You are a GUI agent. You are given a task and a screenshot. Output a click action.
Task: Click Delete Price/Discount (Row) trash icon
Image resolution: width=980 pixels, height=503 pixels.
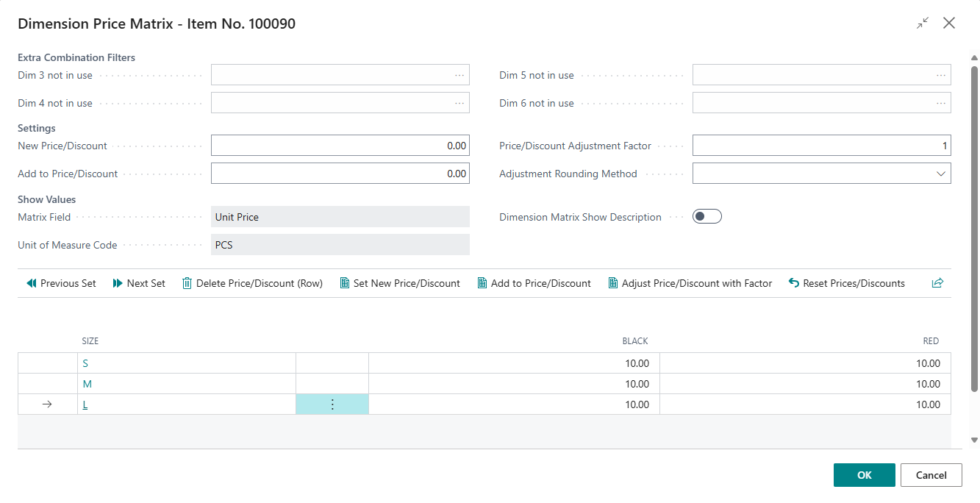click(x=187, y=283)
